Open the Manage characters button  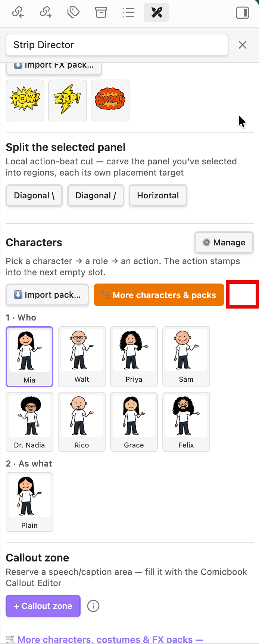(224, 242)
